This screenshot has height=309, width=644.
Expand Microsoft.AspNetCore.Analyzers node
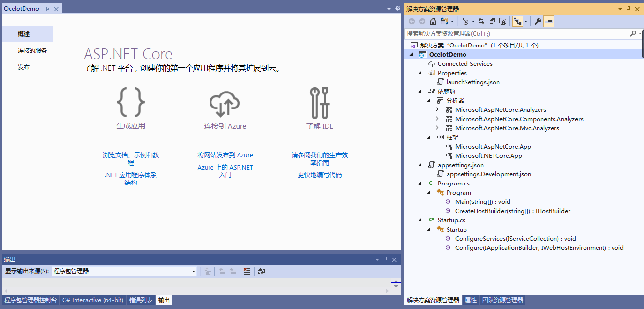pos(437,110)
